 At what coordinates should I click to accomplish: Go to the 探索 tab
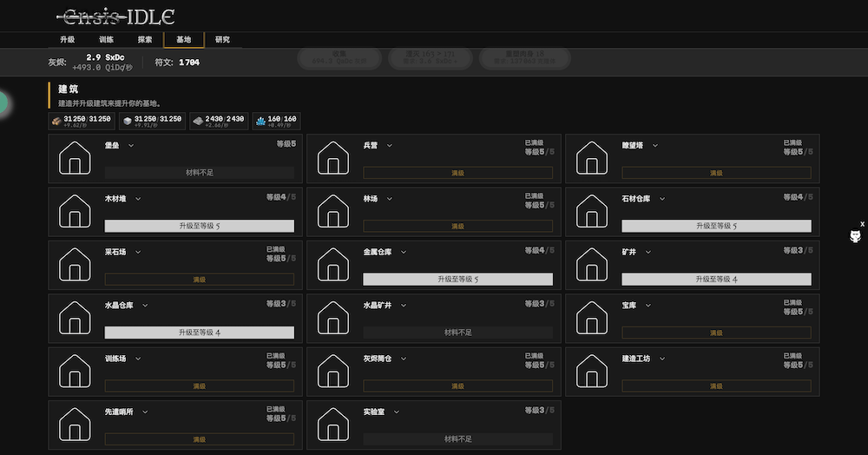click(145, 40)
